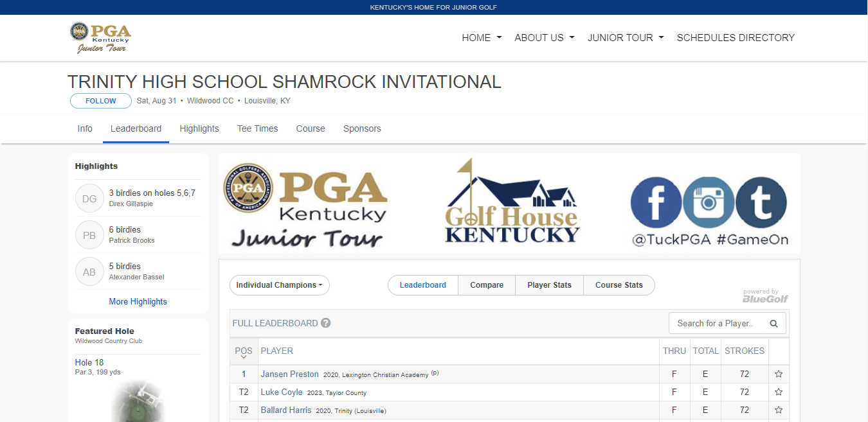Open Jansen Preston player link
This screenshot has height=422, width=868.
(x=290, y=374)
